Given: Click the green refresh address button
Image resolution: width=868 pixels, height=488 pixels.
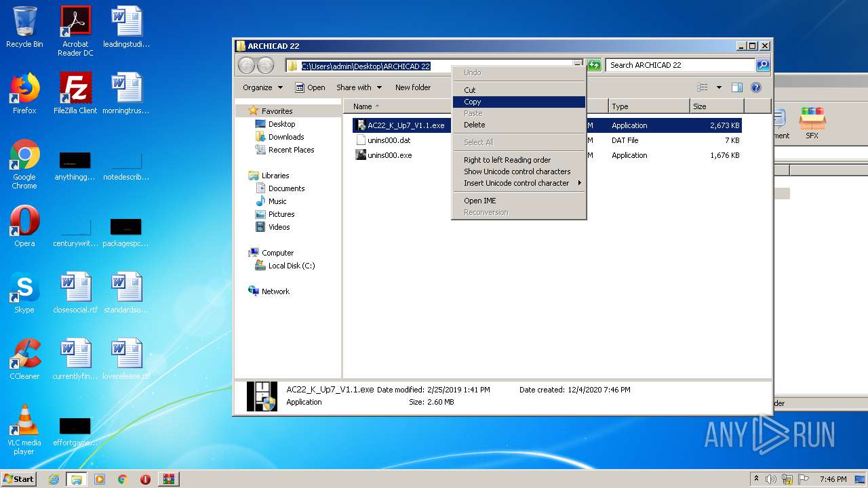Looking at the screenshot, I should pyautogui.click(x=594, y=65).
